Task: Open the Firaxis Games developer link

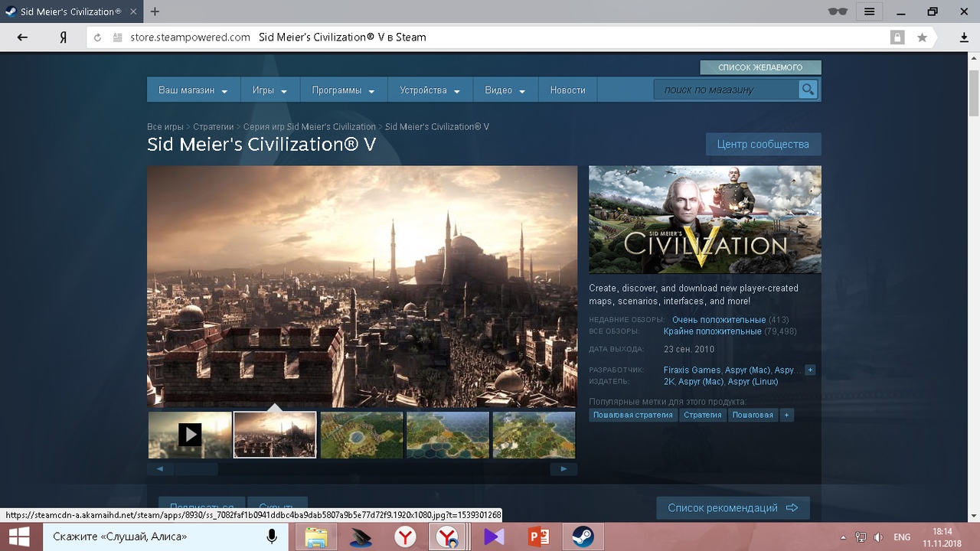Action: tap(692, 370)
